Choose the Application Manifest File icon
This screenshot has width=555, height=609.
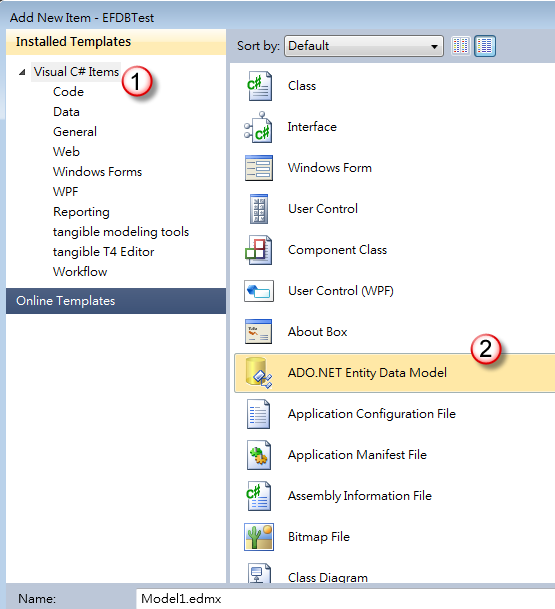pyautogui.click(x=259, y=455)
